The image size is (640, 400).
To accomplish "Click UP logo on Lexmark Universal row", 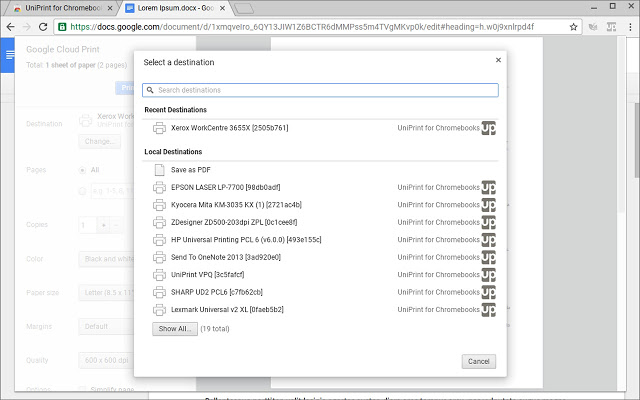I will [489, 310].
